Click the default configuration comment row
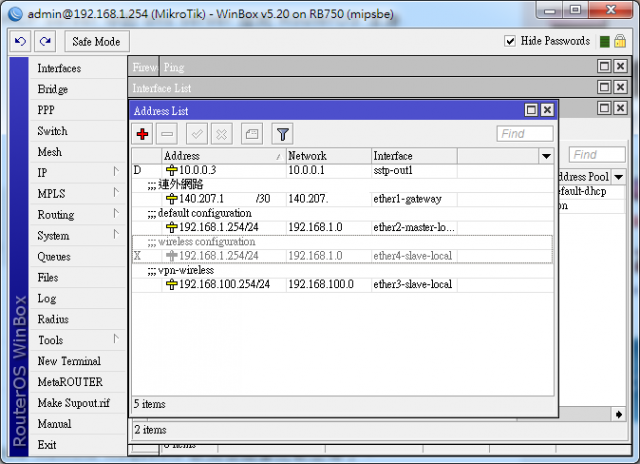The width and height of the screenshot is (640, 464). pos(342,213)
